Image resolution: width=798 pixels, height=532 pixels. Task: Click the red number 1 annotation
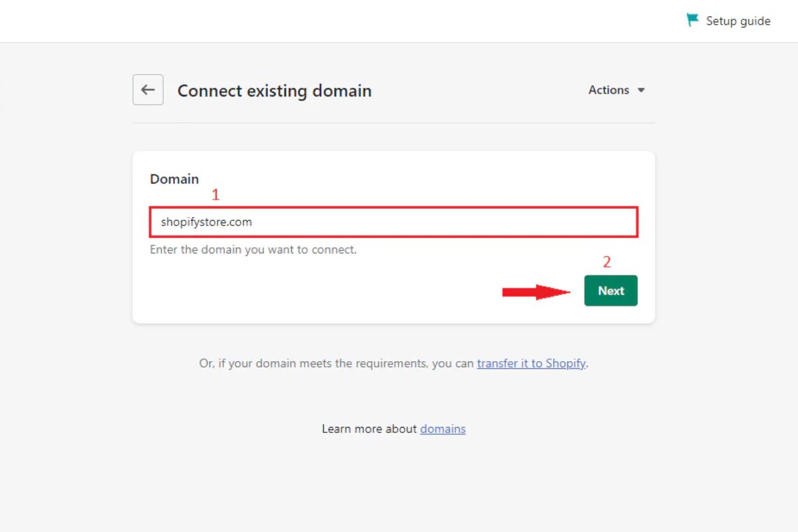click(215, 195)
